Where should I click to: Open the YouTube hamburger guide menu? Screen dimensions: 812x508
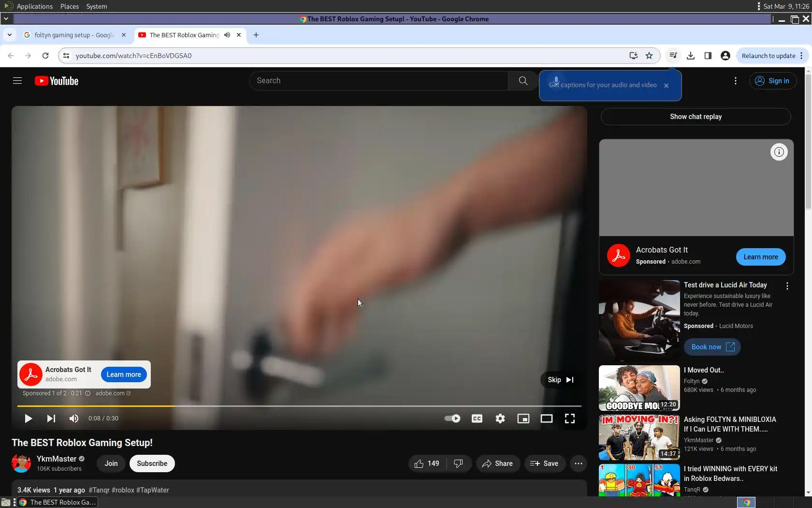tap(17, 81)
